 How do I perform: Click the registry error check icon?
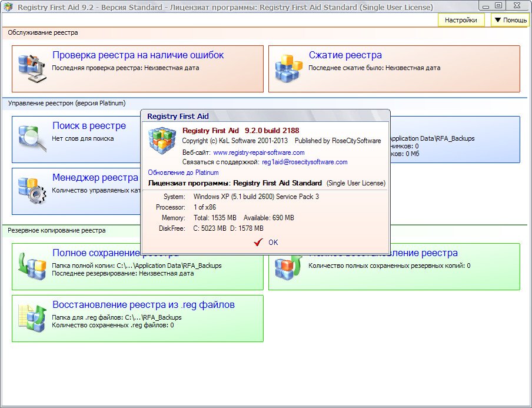pyautogui.click(x=32, y=68)
